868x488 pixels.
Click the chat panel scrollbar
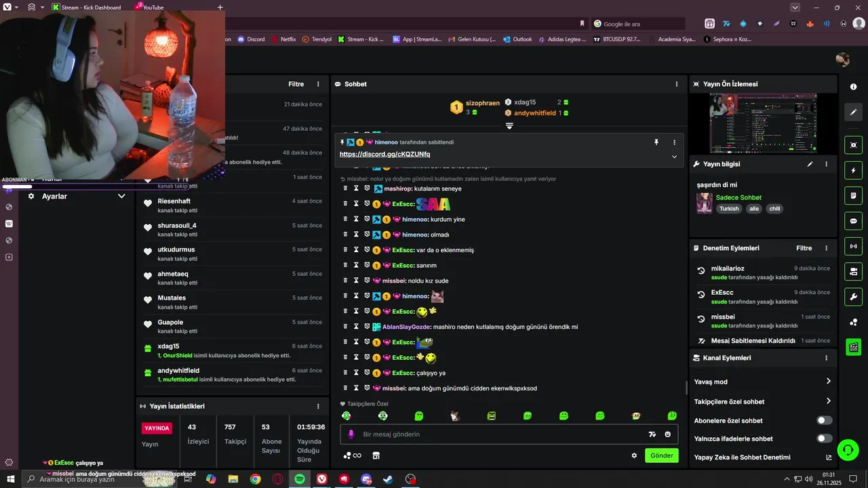[x=686, y=388]
